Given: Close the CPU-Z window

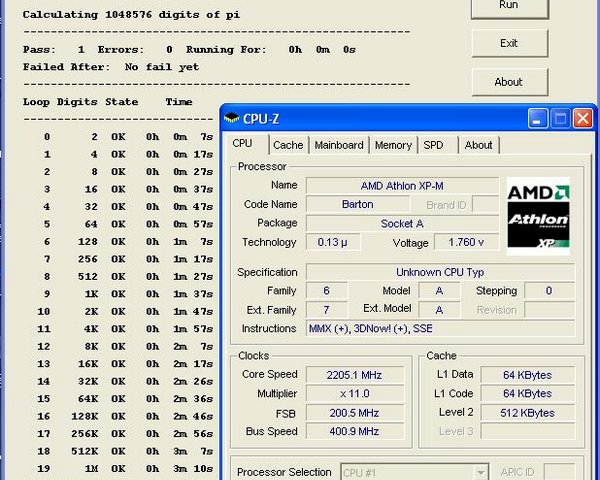Looking at the screenshot, I should (x=582, y=119).
